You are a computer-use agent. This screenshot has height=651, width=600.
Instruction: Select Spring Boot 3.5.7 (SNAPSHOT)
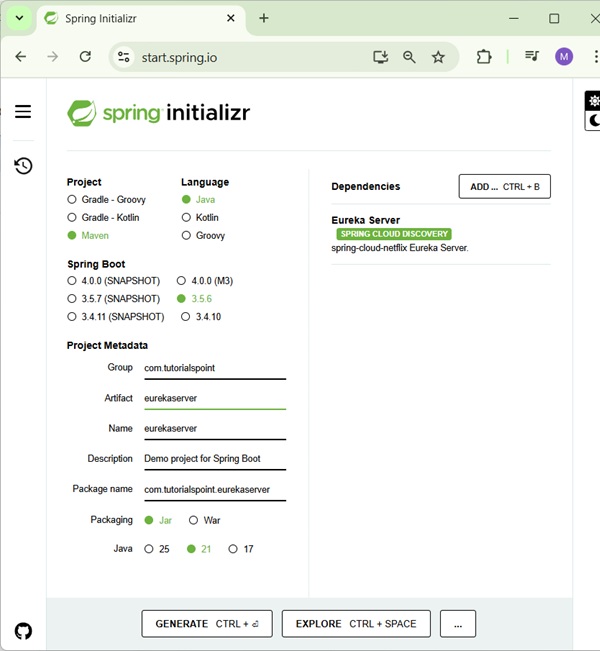(113, 299)
